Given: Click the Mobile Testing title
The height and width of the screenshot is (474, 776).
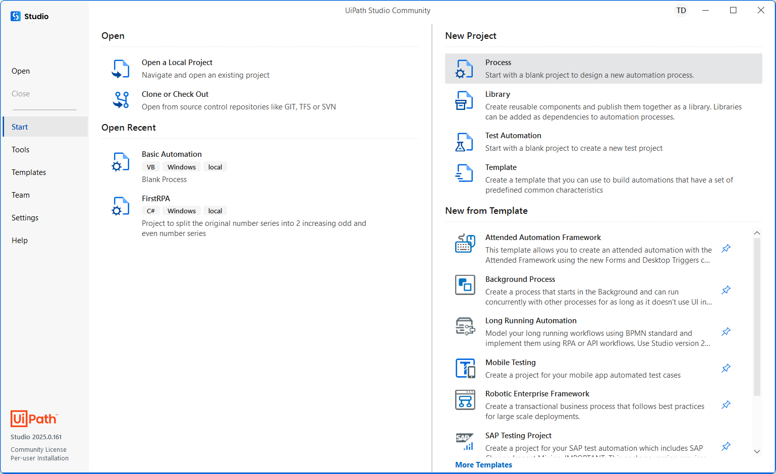Looking at the screenshot, I should tap(510, 362).
